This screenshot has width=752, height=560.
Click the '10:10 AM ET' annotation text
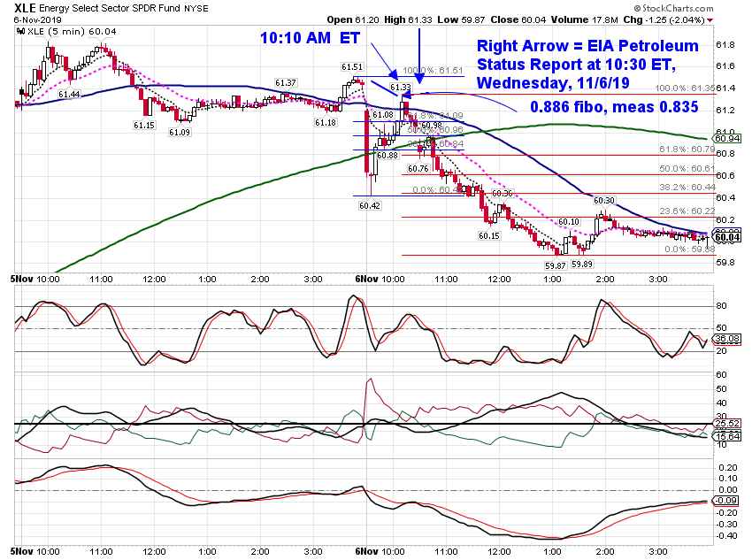(310, 38)
